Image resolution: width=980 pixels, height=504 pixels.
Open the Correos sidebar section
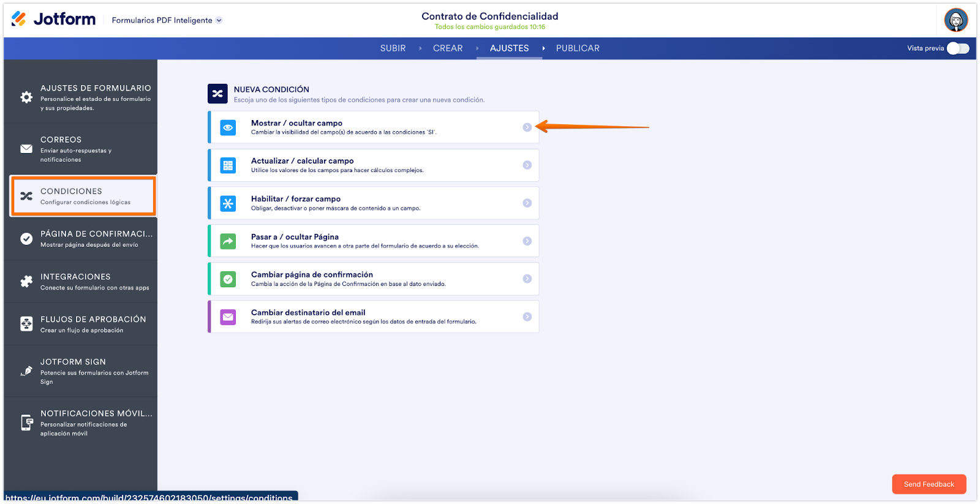tap(81, 149)
